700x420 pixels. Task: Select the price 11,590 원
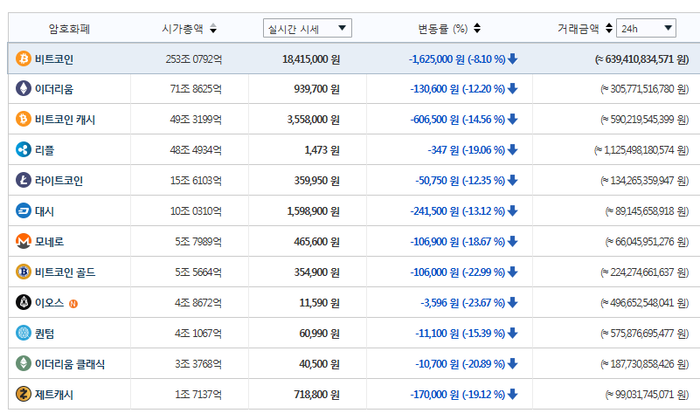tap(319, 303)
